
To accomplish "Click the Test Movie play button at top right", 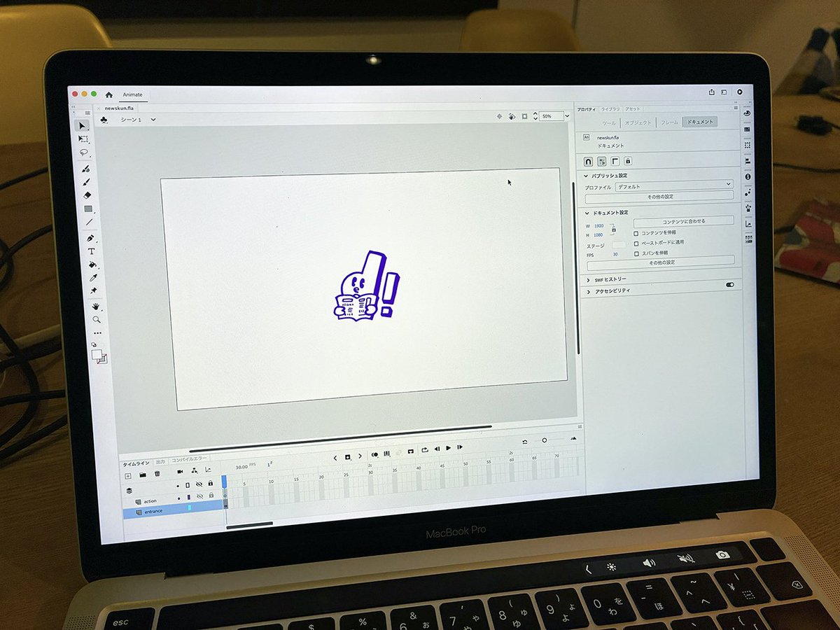I will tap(740, 92).
